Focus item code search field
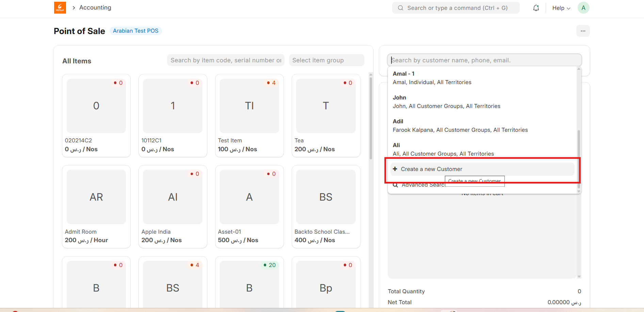Screen dimensions: 644x312 [226, 60]
